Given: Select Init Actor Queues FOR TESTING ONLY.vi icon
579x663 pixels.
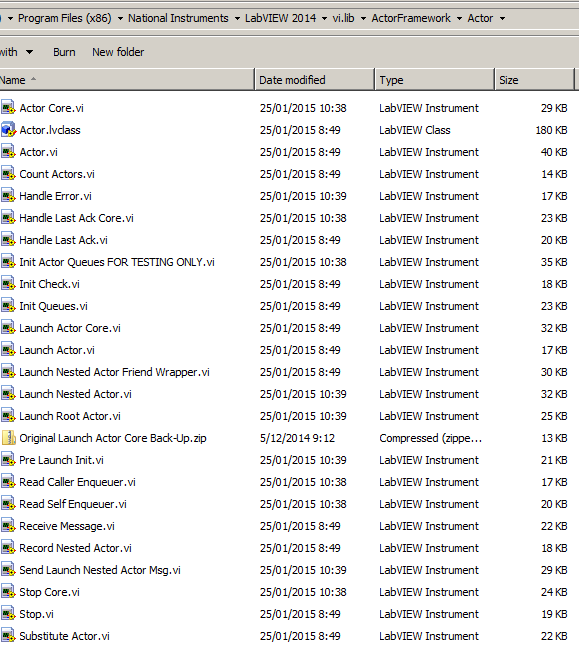Looking at the screenshot, I should click(x=8, y=262).
